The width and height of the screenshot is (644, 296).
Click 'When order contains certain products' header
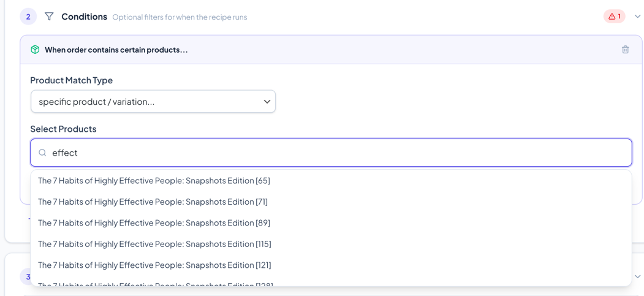116,50
